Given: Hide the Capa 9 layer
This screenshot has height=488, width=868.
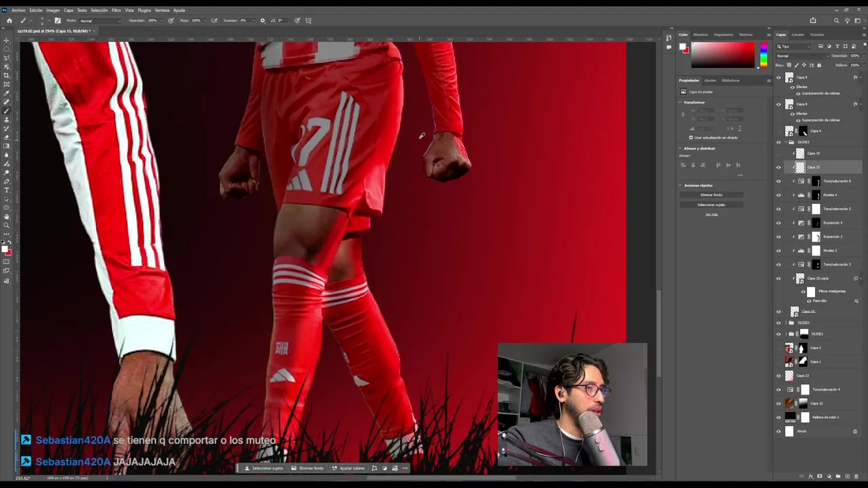Looking at the screenshot, I should point(778,77).
